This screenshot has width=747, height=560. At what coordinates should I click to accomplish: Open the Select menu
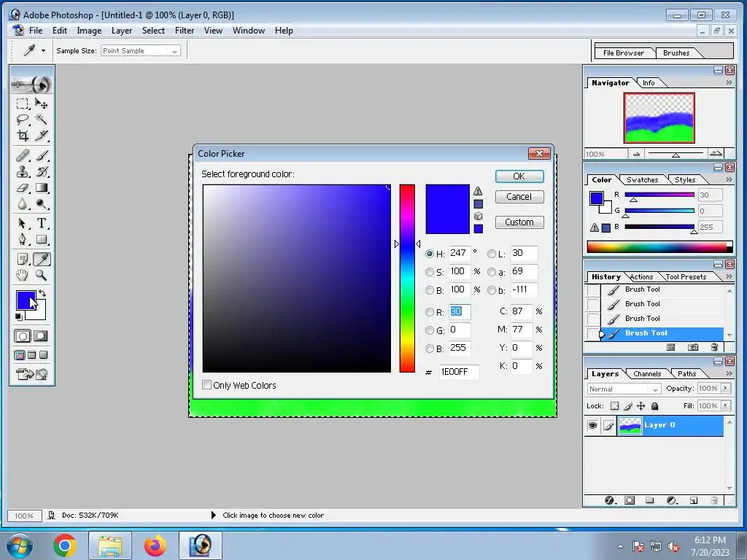(x=153, y=31)
